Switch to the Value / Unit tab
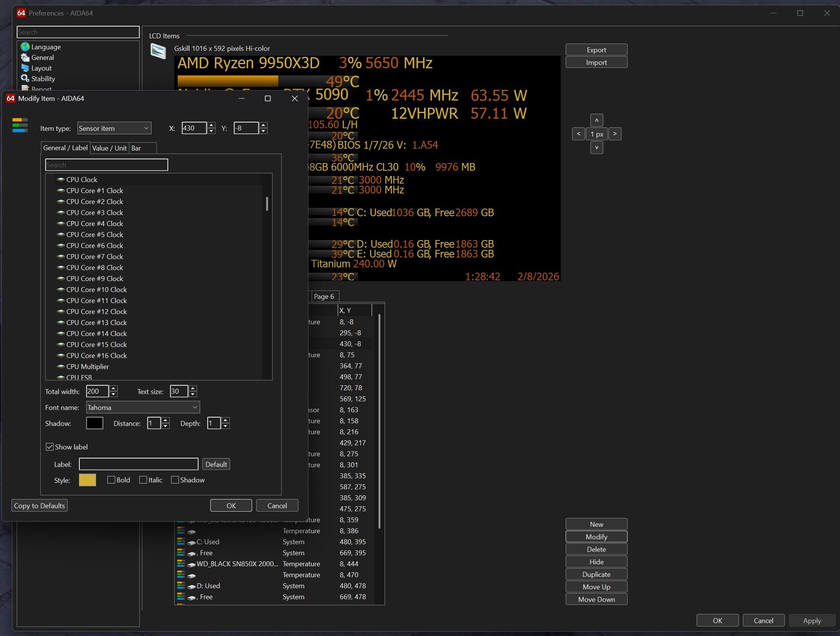 tap(109, 148)
